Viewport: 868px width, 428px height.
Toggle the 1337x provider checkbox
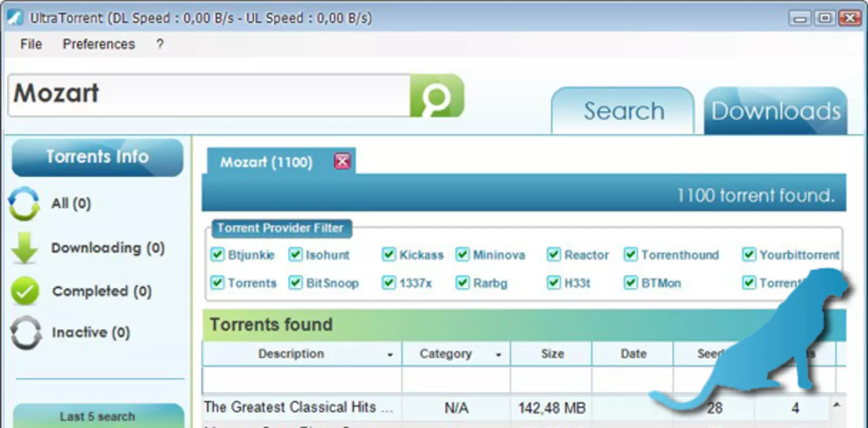389,282
